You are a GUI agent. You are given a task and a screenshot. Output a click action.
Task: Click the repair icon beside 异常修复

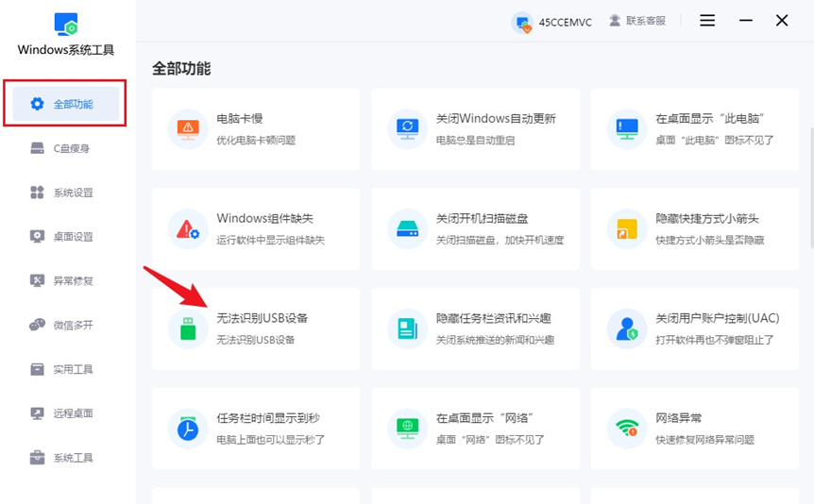tap(37, 281)
